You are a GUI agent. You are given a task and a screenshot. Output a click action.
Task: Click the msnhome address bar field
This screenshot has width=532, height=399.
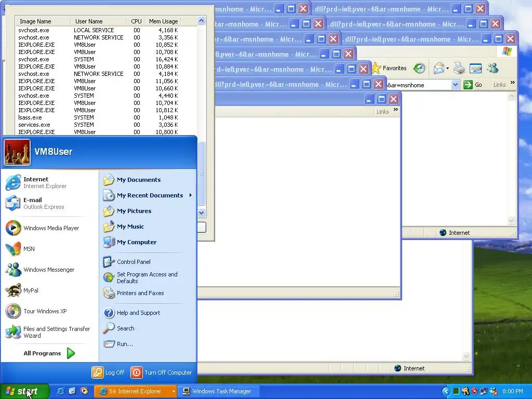419,85
